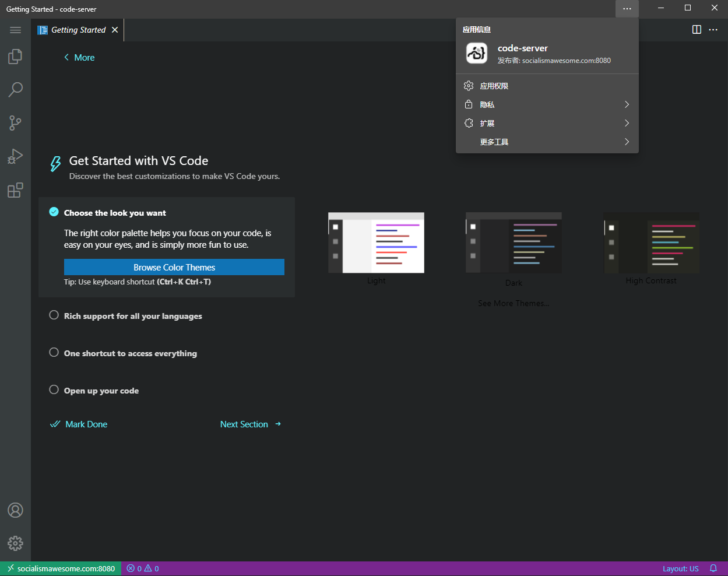Expand the 更多工具 submenu
The height and width of the screenshot is (576, 728).
coord(547,142)
